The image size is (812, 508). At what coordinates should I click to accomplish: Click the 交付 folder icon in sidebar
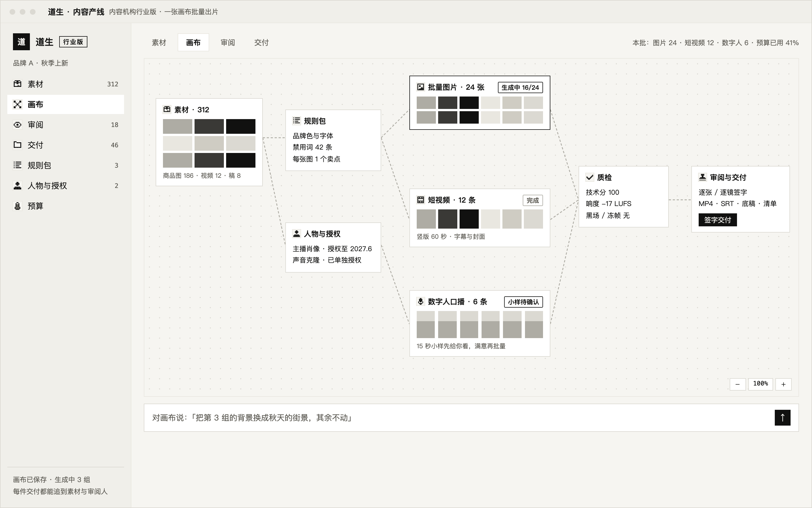17,145
